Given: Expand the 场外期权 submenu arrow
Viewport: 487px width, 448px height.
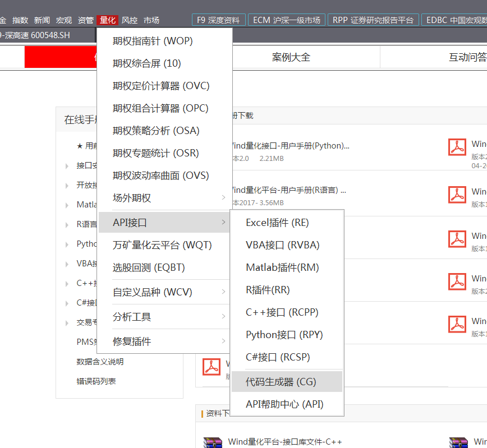Looking at the screenshot, I should tap(223, 198).
